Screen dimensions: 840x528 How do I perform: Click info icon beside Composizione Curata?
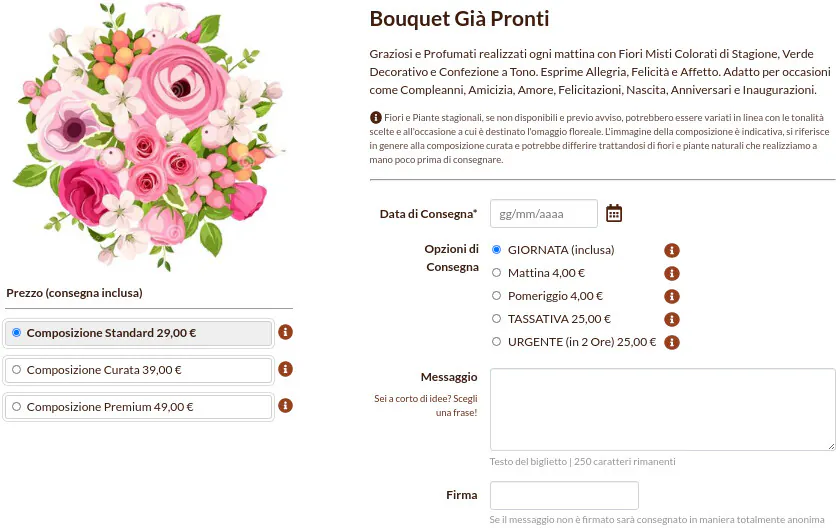pyautogui.click(x=285, y=369)
